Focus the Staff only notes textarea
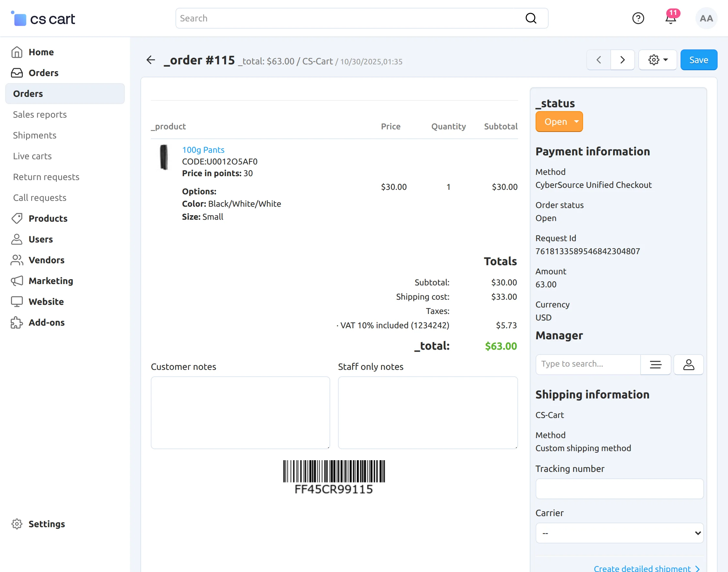Image resolution: width=728 pixels, height=572 pixels. [428, 413]
